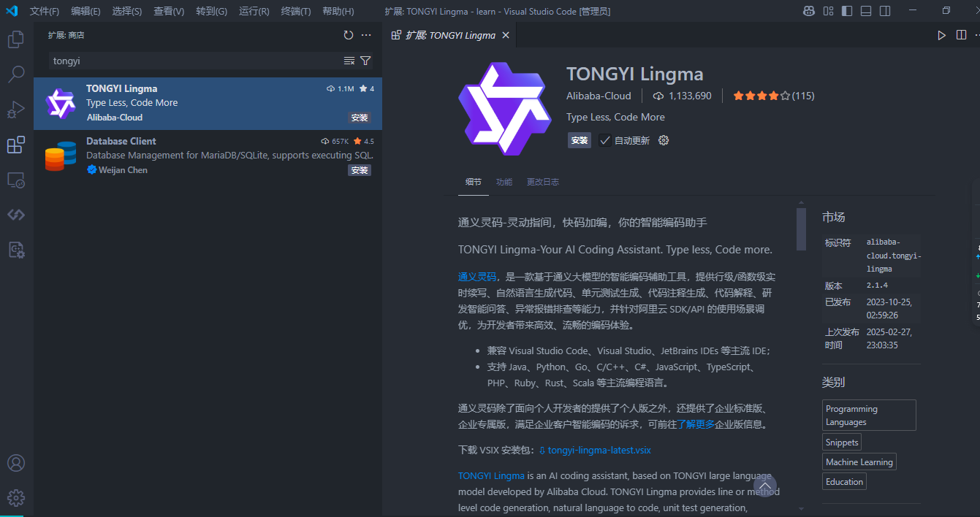The height and width of the screenshot is (517, 980).
Task: Toggle the Panel visibility in title bar
Action: click(866, 11)
